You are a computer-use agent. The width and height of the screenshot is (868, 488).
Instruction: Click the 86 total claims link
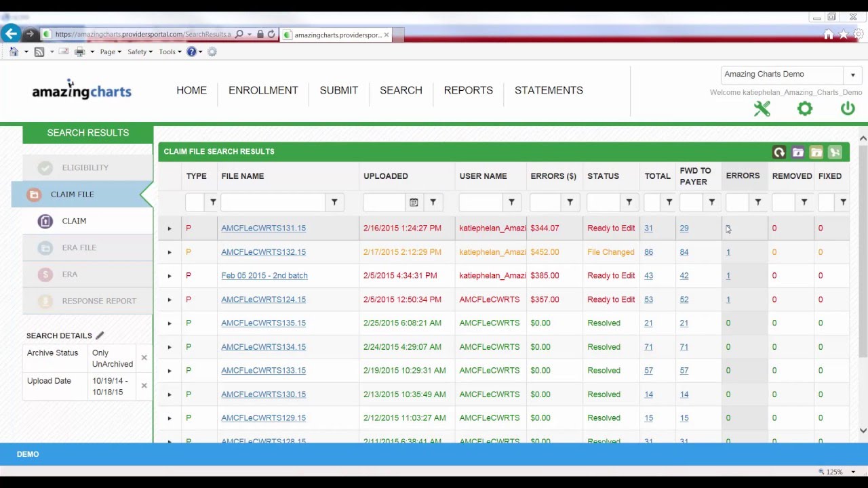[648, 251]
